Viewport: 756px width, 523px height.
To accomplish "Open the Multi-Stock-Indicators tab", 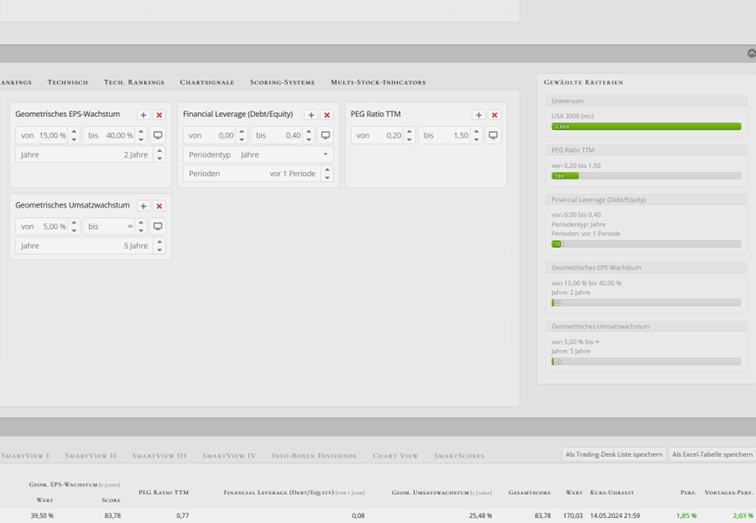I will [378, 82].
